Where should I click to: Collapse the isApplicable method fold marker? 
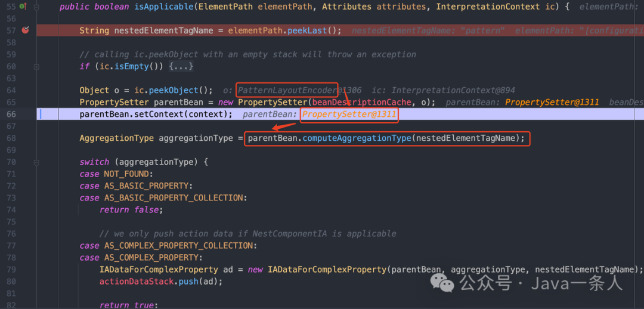[36, 7]
